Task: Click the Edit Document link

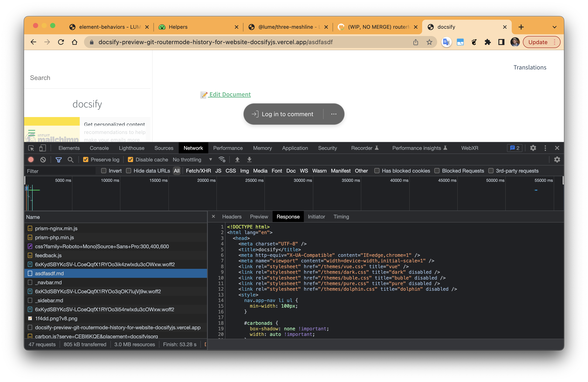Action: (x=230, y=94)
